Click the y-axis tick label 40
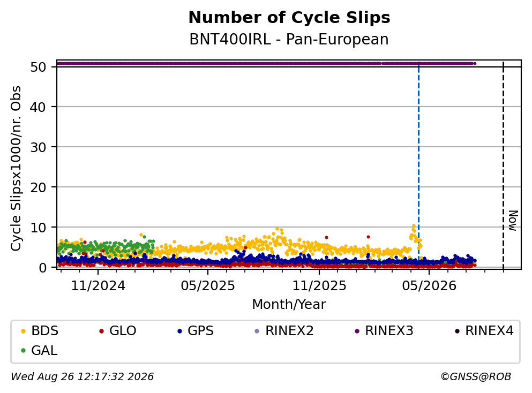Image resolution: width=532 pixels, height=393 pixels. coord(38,107)
